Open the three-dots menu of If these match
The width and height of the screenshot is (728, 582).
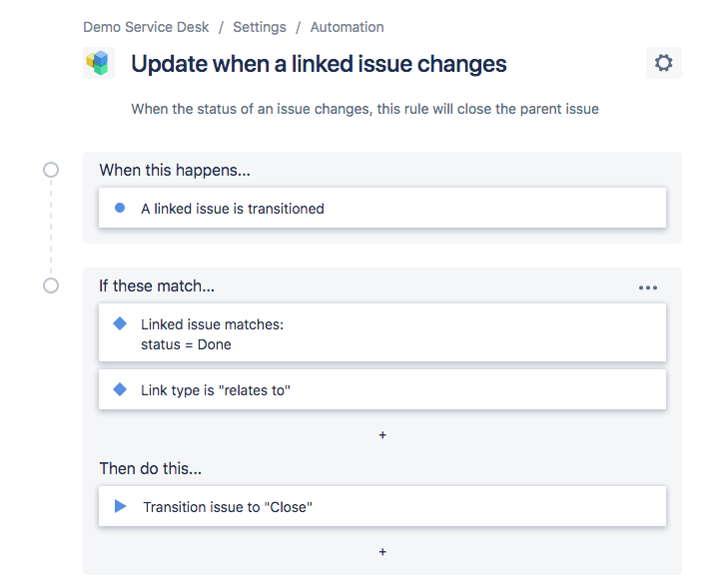(x=647, y=288)
